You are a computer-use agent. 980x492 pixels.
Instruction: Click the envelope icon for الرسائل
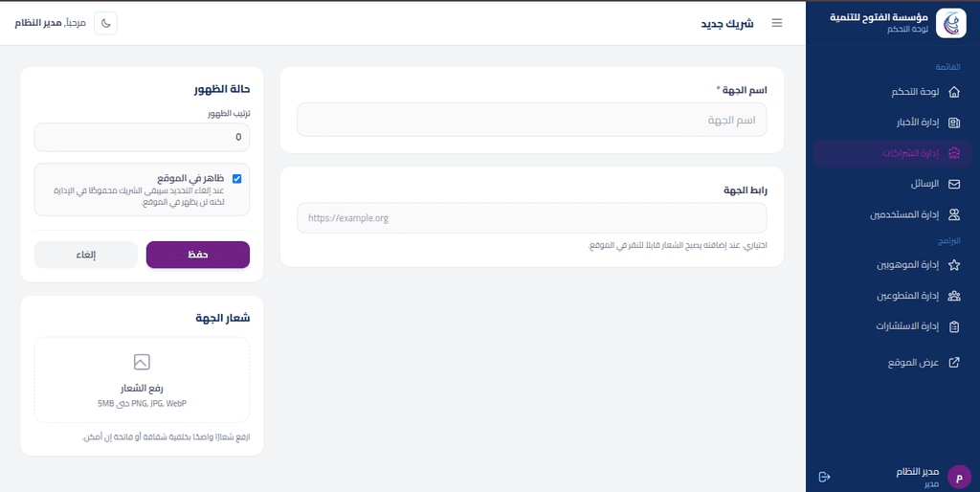[954, 185]
